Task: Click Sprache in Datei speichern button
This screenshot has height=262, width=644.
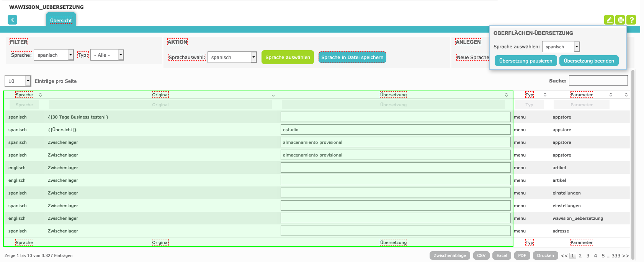Action: 352,58
